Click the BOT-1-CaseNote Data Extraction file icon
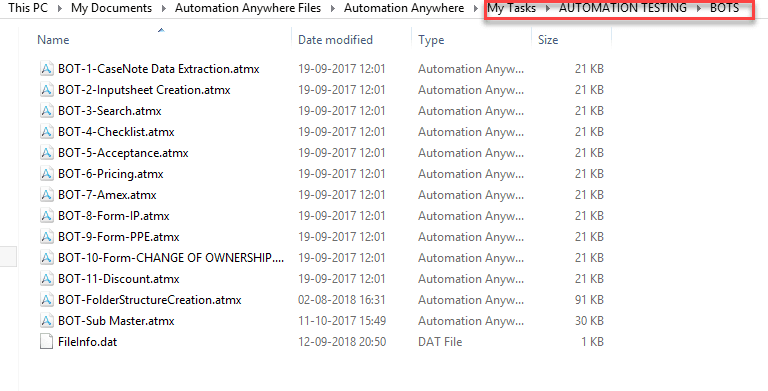Viewport: 768px width, 391px height. click(46, 69)
